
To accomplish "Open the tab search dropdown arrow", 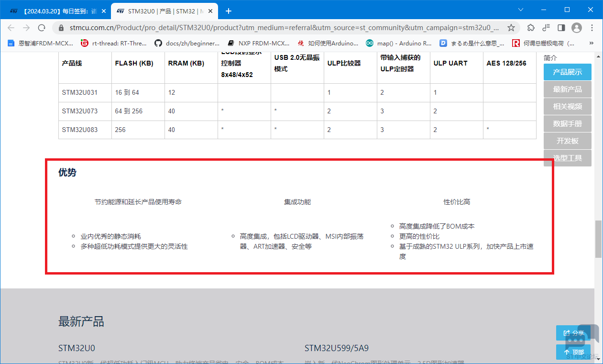I will pos(521,10).
